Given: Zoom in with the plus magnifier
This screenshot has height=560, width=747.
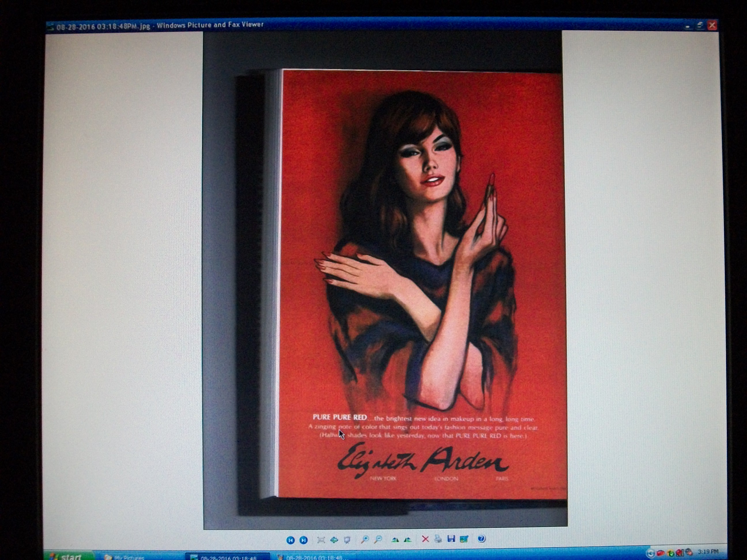Looking at the screenshot, I should (365, 540).
